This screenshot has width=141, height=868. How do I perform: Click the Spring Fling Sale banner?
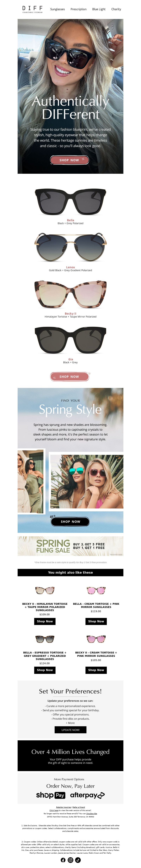70,546
